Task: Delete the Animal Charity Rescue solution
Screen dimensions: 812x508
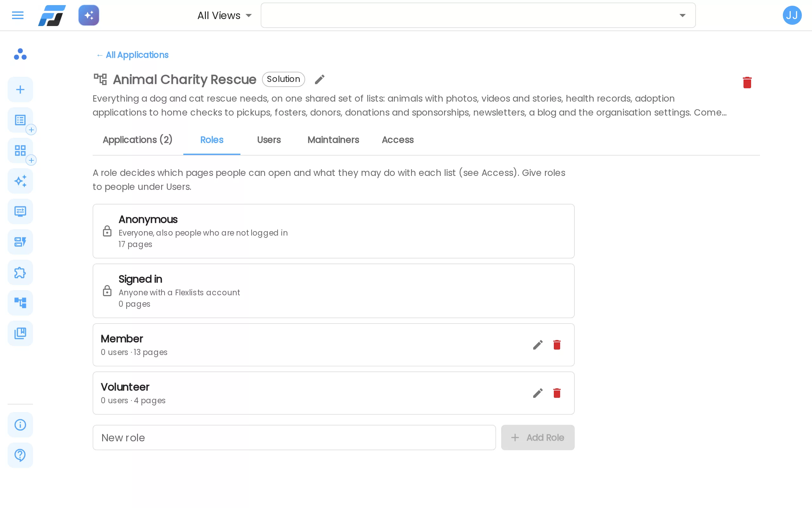Action: click(x=747, y=82)
